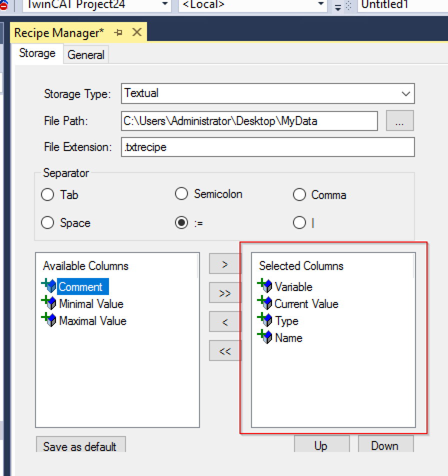Screen dimensions: 448x476
Task: Switch to the Storage tab
Action: [37, 53]
